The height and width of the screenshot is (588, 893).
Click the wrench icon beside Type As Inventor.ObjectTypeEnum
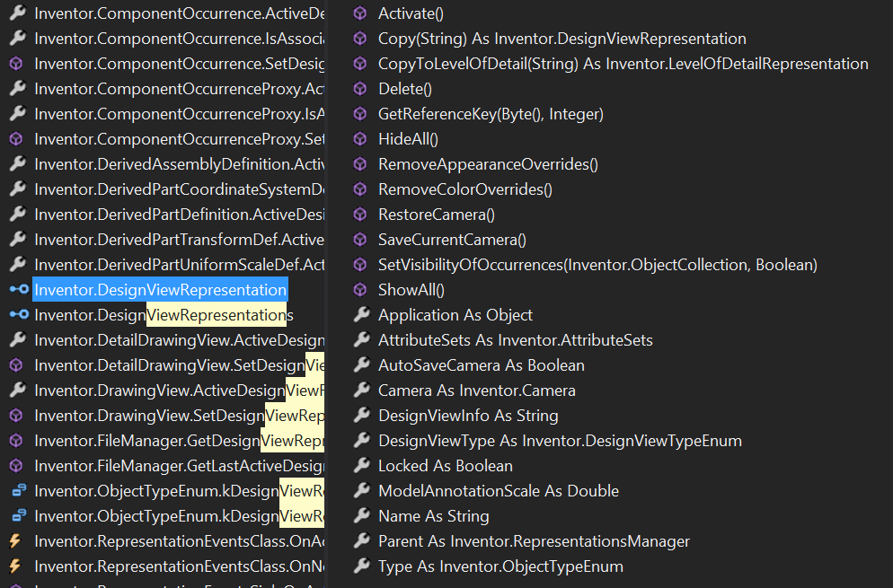[362, 566]
